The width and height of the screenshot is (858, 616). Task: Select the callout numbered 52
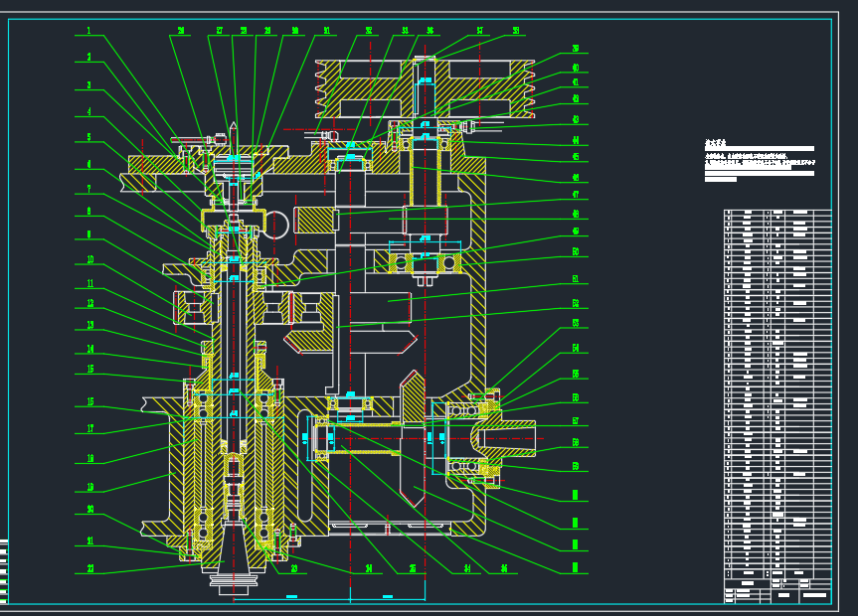tap(575, 304)
